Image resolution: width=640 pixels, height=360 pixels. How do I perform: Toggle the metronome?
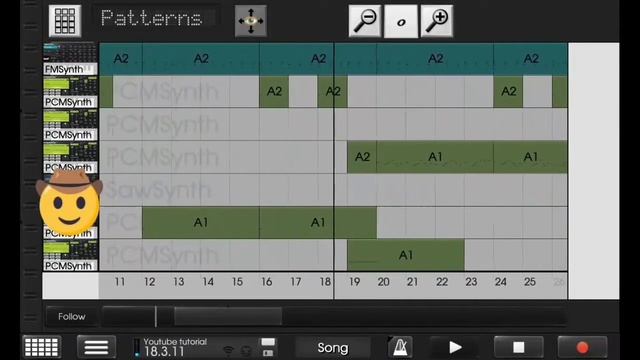pos(400,347)
